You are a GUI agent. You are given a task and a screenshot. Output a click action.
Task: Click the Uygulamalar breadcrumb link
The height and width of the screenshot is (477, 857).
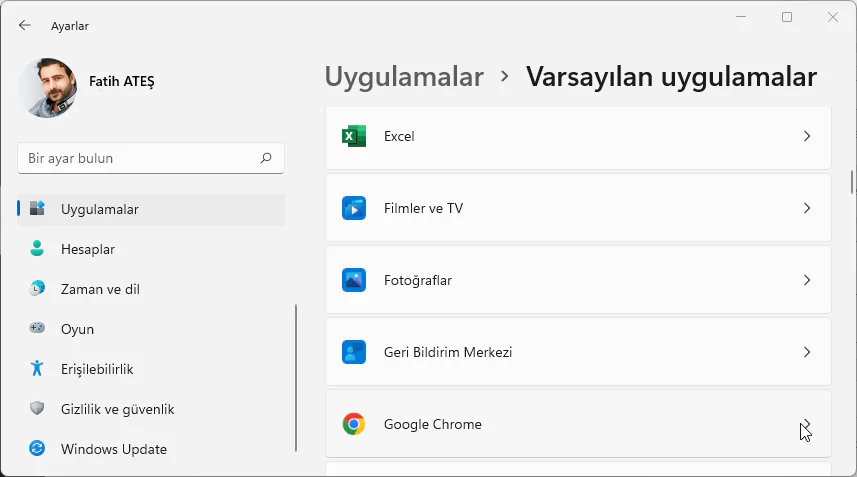[404, 76]
